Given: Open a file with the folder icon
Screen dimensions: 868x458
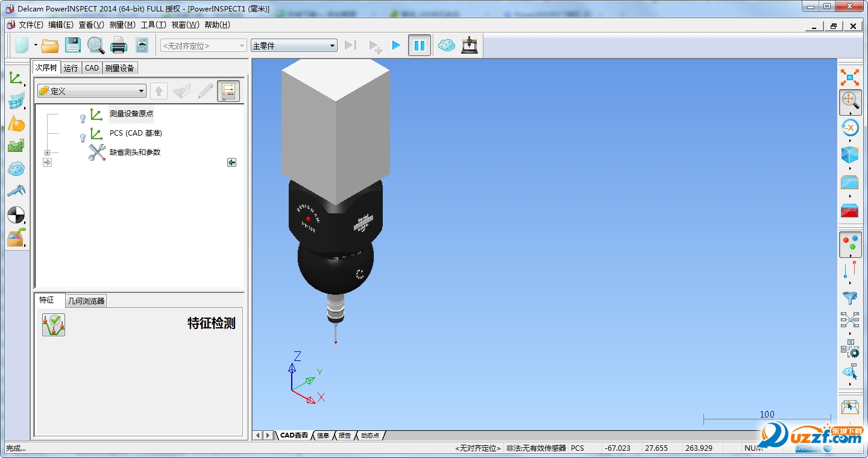Looking at the screenshot, I should [50, 45].
